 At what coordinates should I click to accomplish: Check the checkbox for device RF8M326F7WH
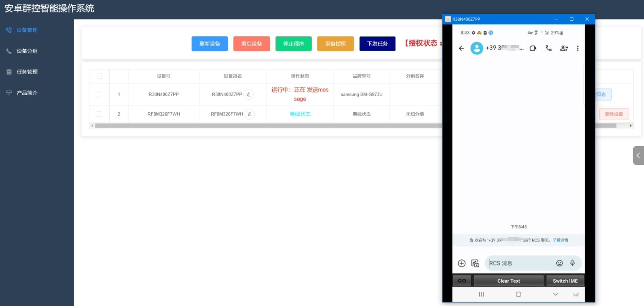pyautogui.click(x=99, y=114)
